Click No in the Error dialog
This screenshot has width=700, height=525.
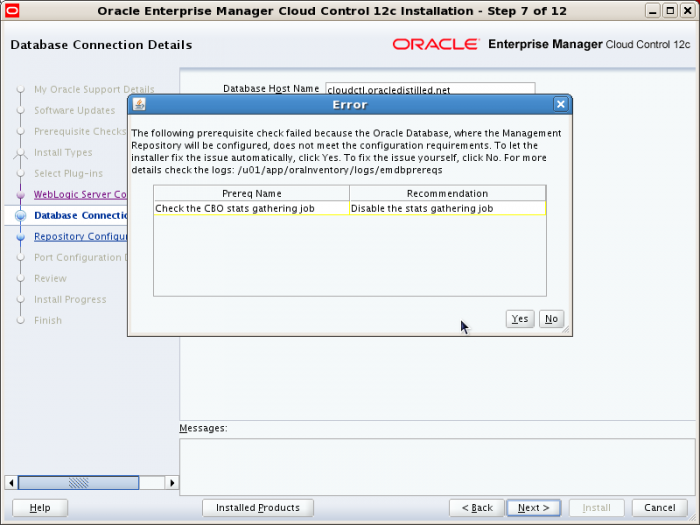pos(551,319)
